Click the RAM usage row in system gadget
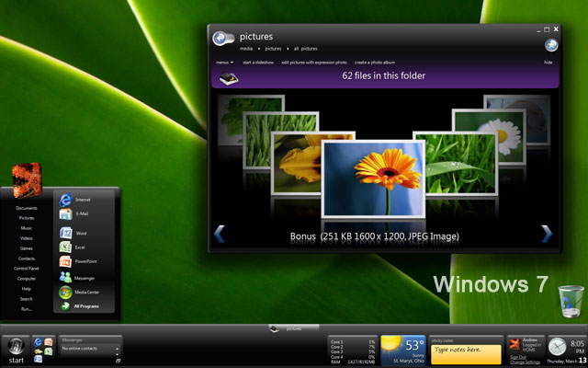Image resolution: width=588 pixels, height=368 pixels. coord(352,362)
